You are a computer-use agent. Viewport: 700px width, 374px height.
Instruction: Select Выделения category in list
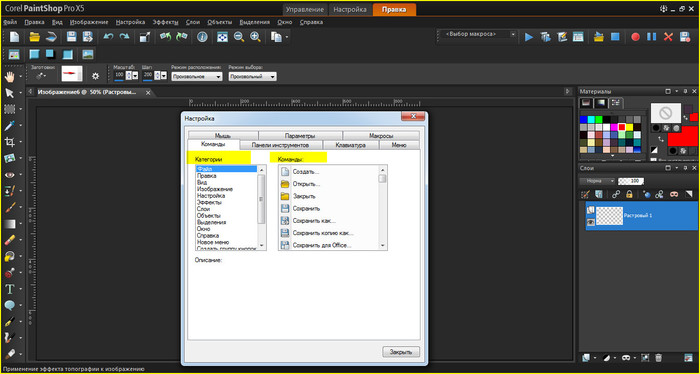211,222
